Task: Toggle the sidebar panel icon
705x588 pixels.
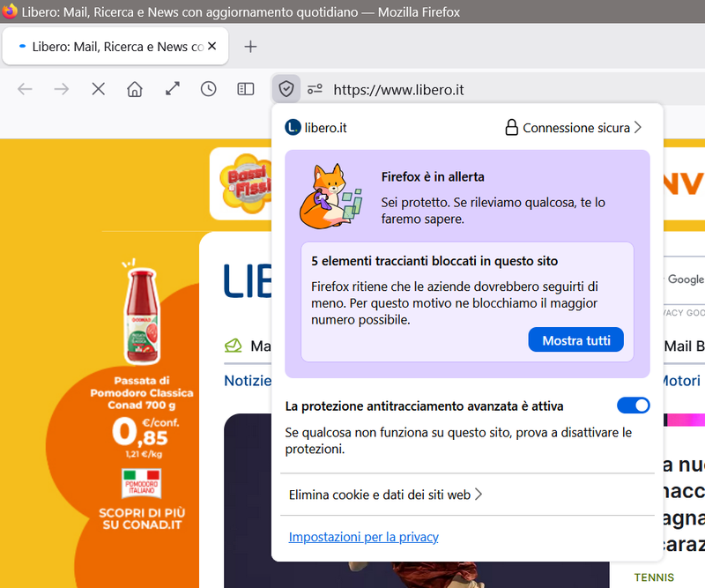Action: (246, 89)
